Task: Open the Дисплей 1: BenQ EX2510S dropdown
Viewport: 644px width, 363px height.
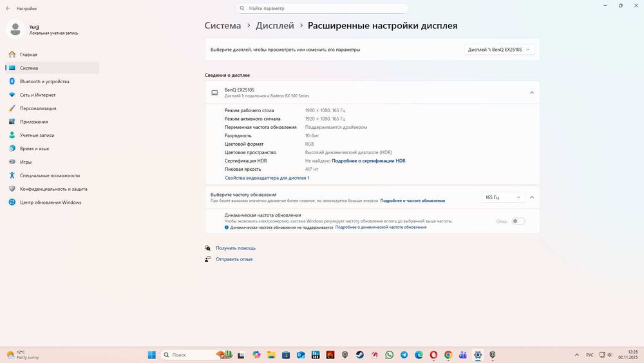Action: tap(499, 50)
